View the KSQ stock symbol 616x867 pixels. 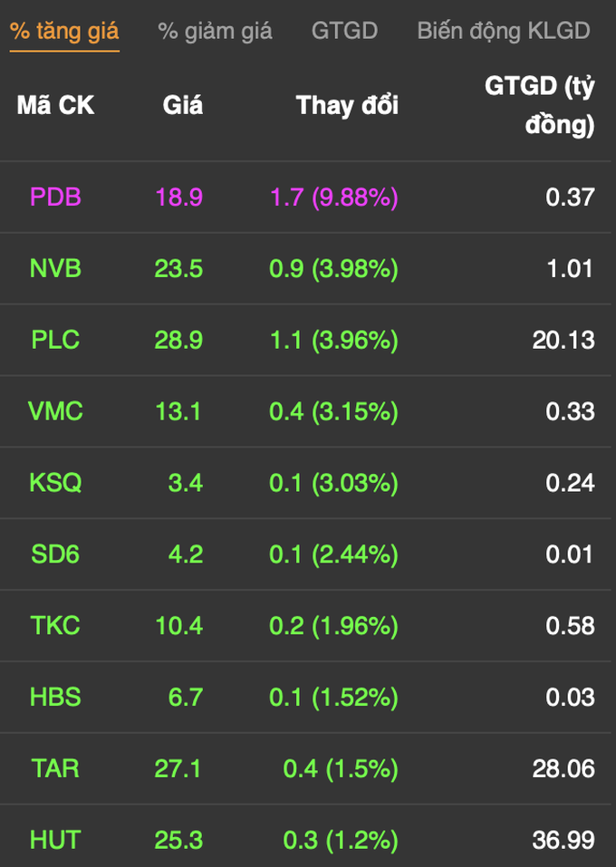point(55,482)
